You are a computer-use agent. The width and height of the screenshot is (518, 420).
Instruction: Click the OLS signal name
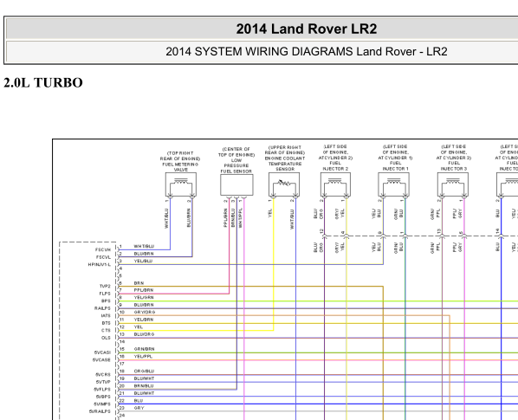point(106,338)
